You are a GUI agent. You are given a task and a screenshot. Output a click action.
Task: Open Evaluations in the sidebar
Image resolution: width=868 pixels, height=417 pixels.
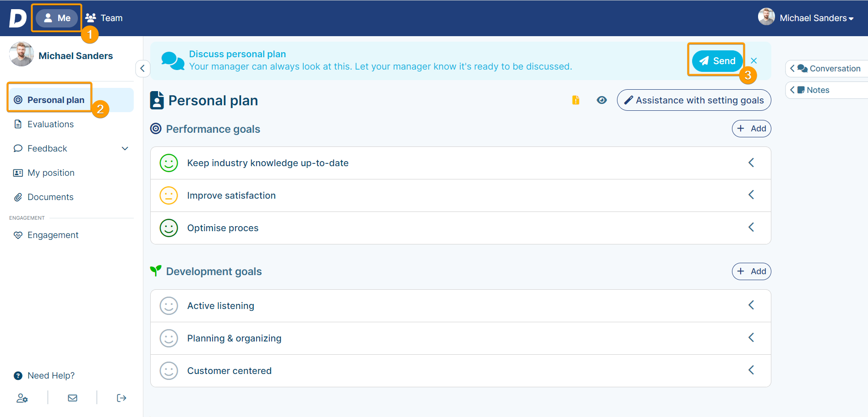click(50, 124)
